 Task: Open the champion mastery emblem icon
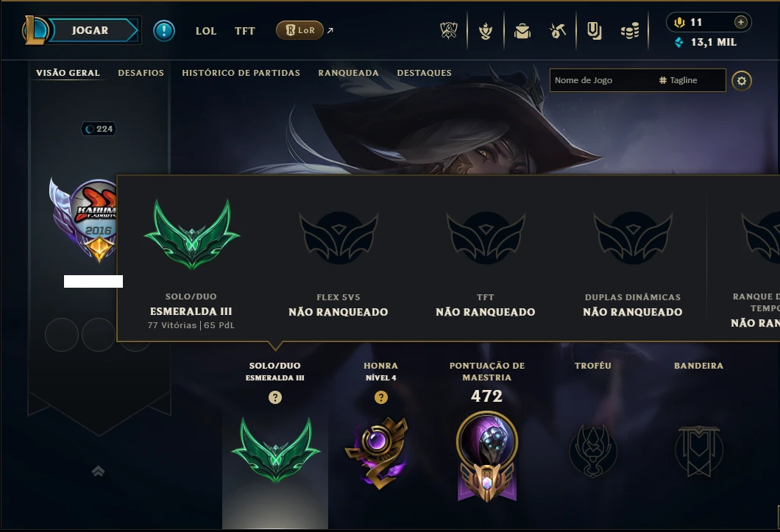click(x=487, y=455)
